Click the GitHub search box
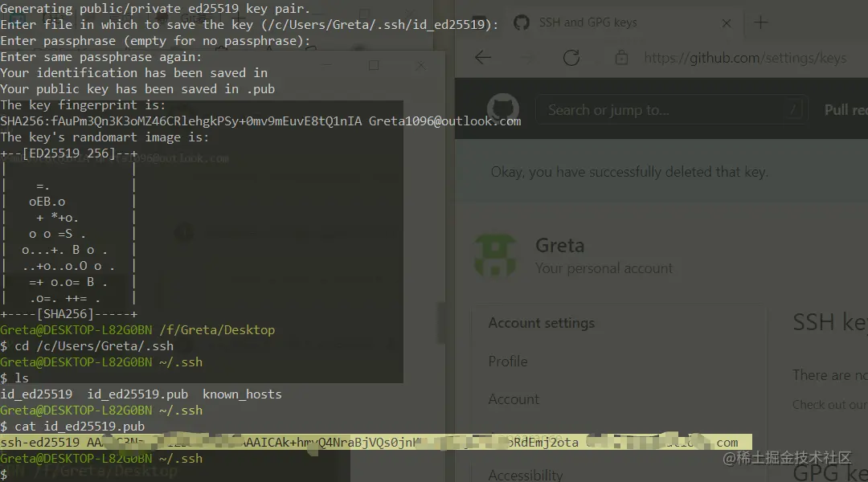Viewport: 868px width, 482px height. (x=671, y=109)
